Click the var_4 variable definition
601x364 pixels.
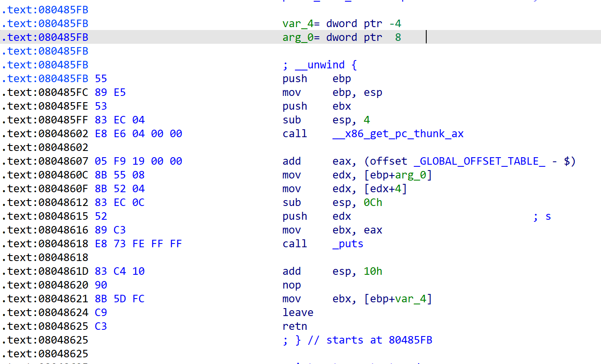click(x=342, y=23)
